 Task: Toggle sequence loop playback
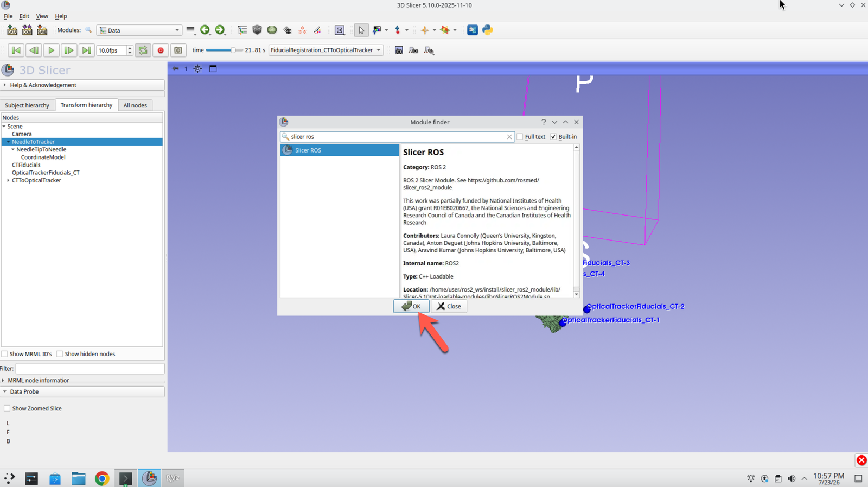[143, 50]
